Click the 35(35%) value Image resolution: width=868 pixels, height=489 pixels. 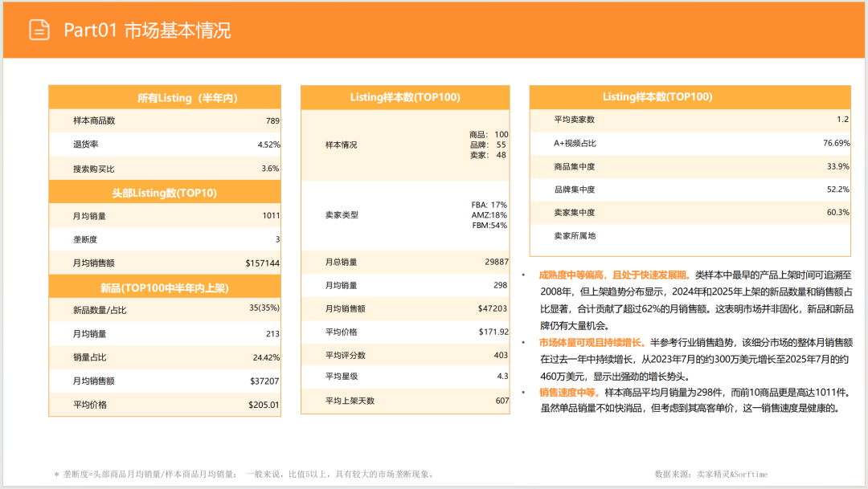(x=264, y=308)
